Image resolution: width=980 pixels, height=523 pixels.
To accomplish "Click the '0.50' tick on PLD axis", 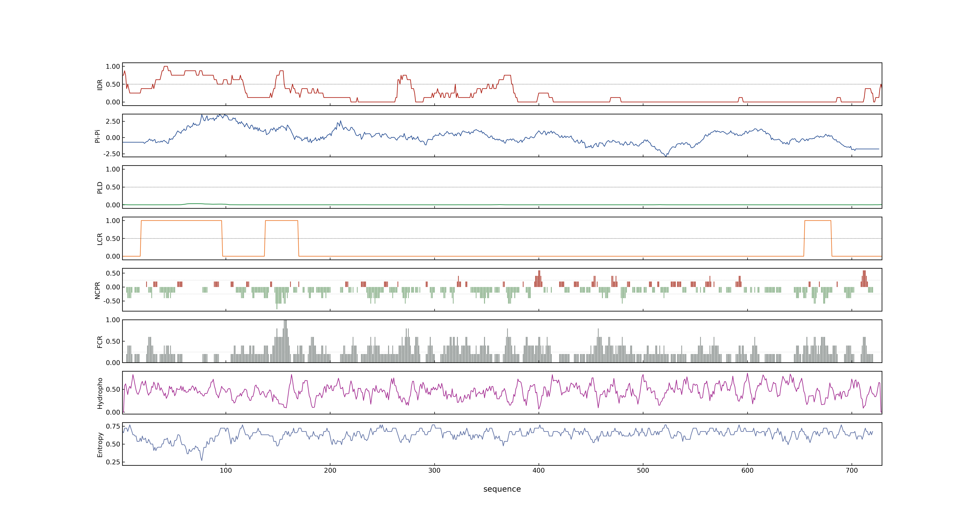I will click(x=113, y=187).
